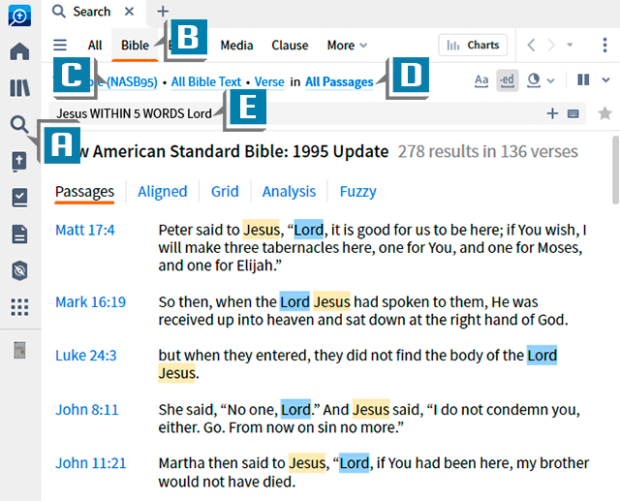Image resolution: width=620 pixels, height=501 pixels.
Task: Toggle the column layout view button
Action: tap(582, 81)
